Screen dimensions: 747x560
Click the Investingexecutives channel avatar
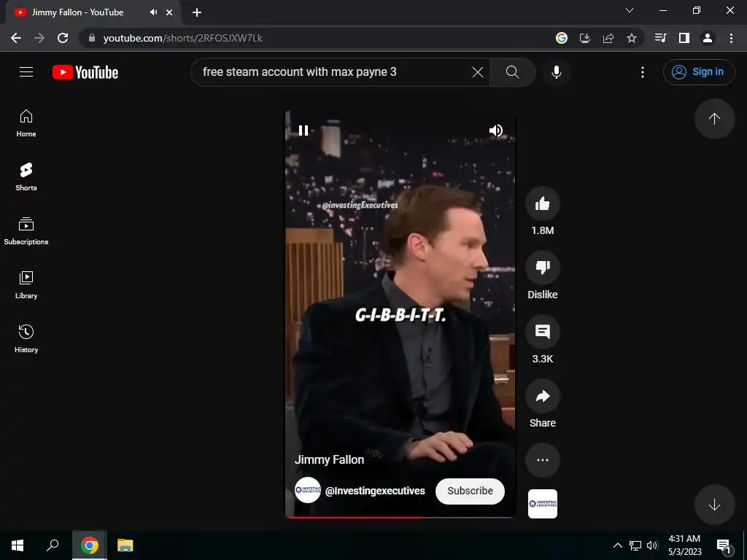308,490
